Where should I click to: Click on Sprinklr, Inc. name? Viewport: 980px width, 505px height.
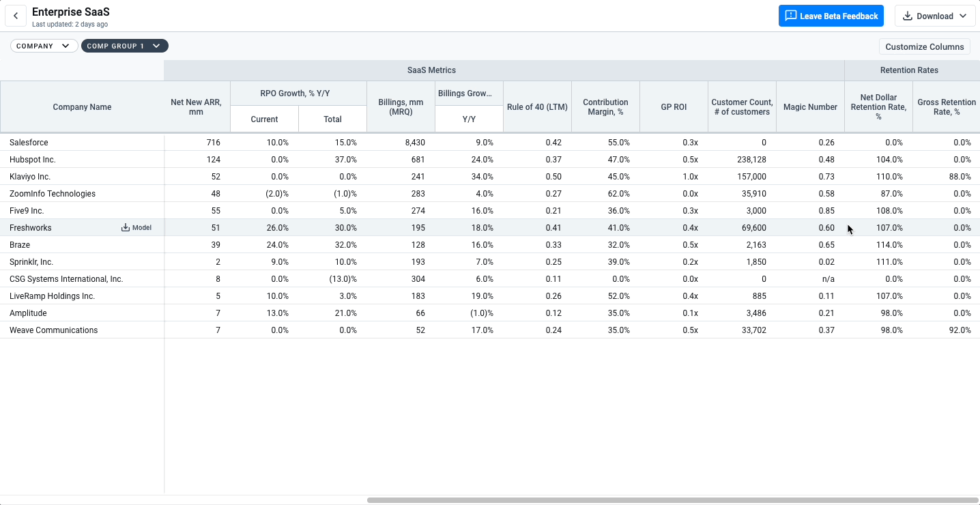(x=31, y=262)
